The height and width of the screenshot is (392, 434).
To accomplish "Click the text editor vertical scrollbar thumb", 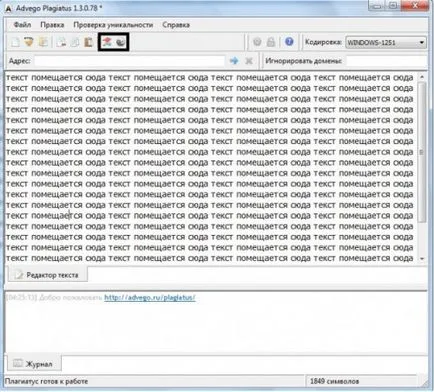I will pyautogui.click(x=422, y=152).
